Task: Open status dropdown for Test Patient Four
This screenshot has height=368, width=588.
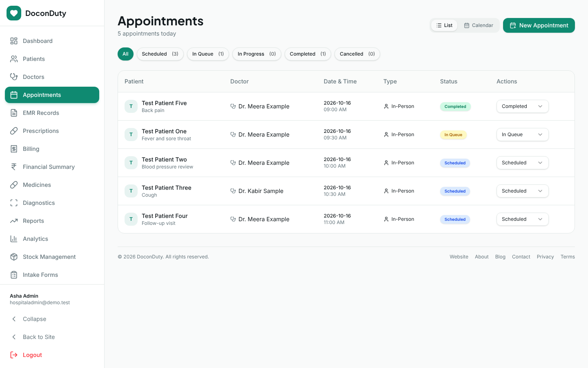Action: (x=523, y=219)
